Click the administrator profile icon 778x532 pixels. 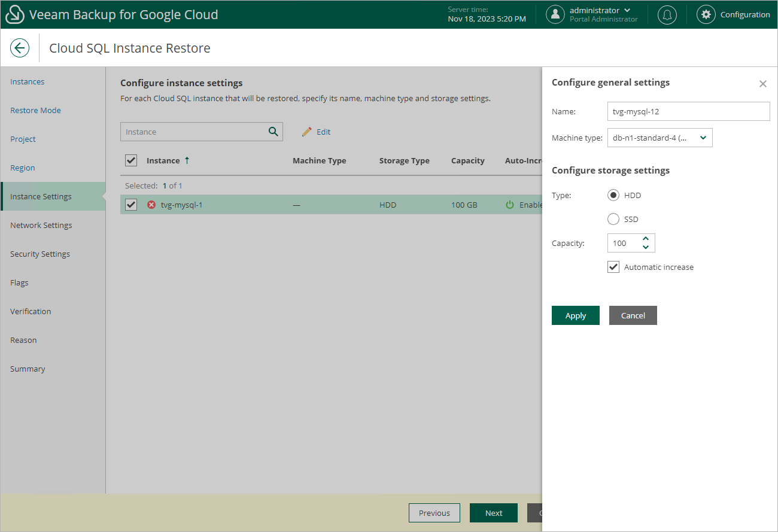point(555,14)
